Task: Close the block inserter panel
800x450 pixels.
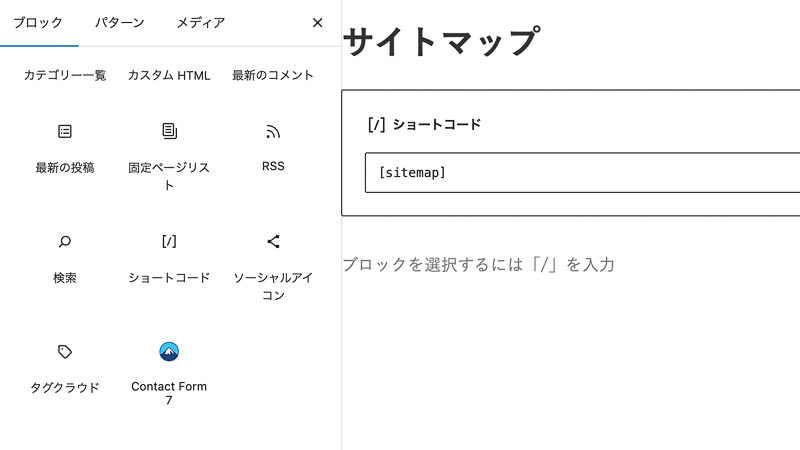Action: coord(317,22)
